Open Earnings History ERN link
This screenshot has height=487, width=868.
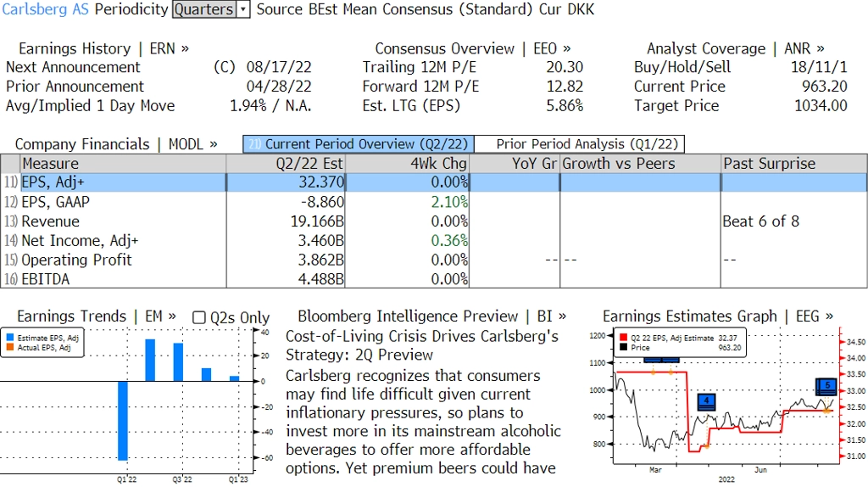coord(103,48)
